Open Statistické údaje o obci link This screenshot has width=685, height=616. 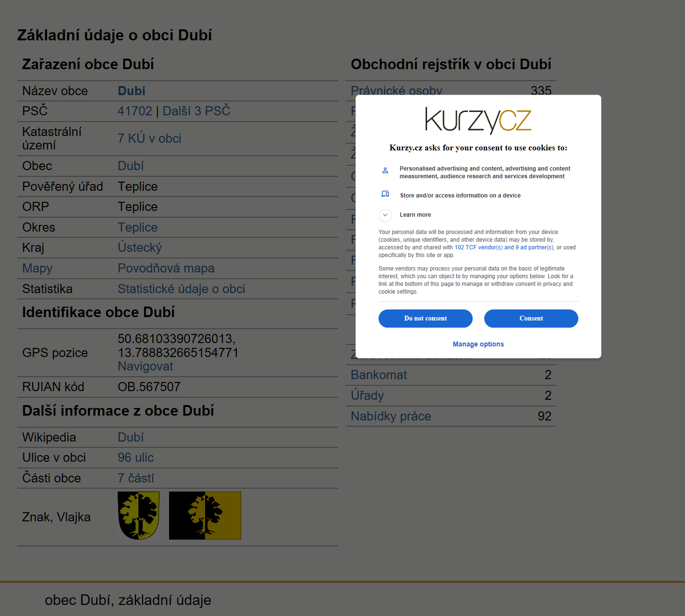[x=182, y=289]
